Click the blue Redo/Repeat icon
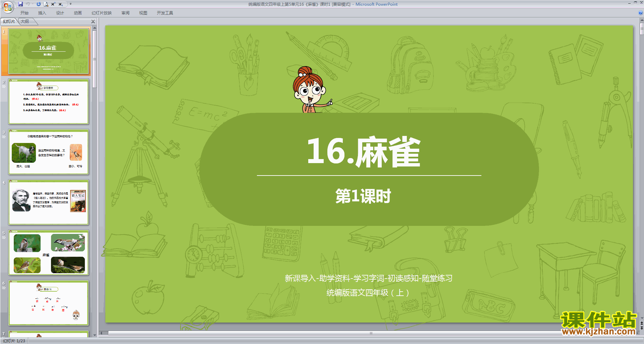This screenshot has height=344, width=644. 39,4
